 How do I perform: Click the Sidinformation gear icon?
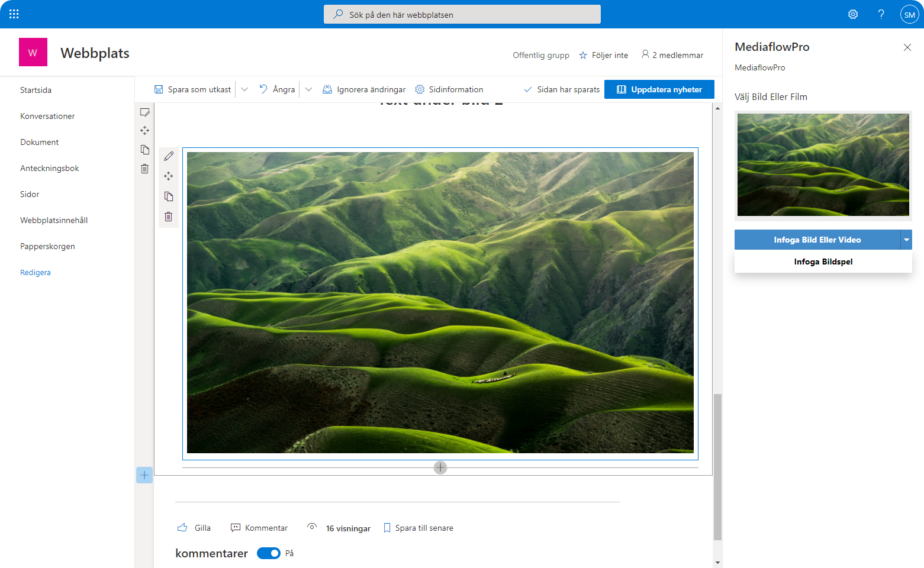click(x=420, y=89)
